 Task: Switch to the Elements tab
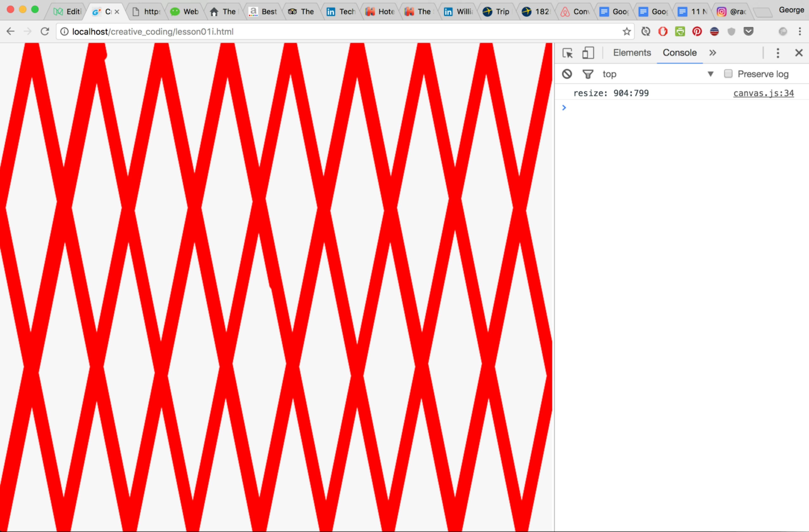tap(632, 53)
